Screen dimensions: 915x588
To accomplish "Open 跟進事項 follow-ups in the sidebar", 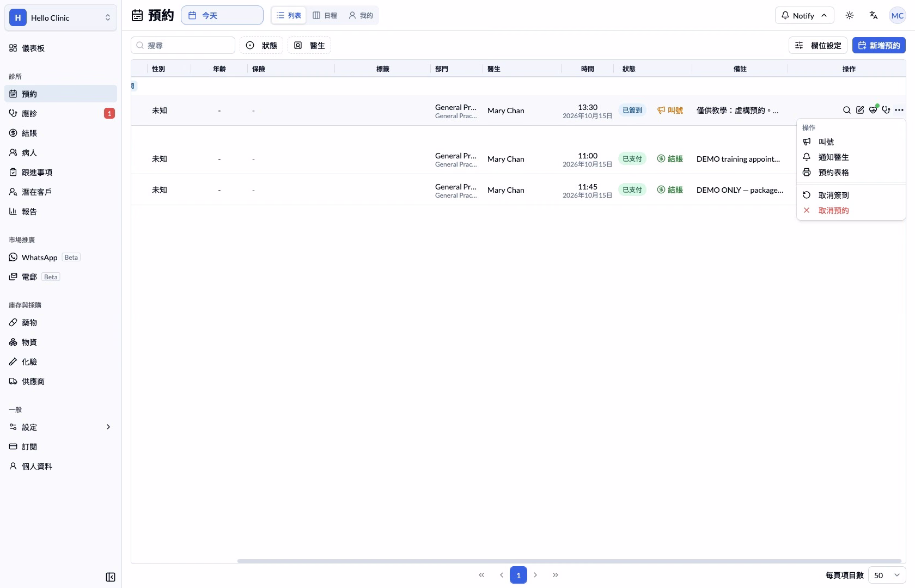I will 60,172.
